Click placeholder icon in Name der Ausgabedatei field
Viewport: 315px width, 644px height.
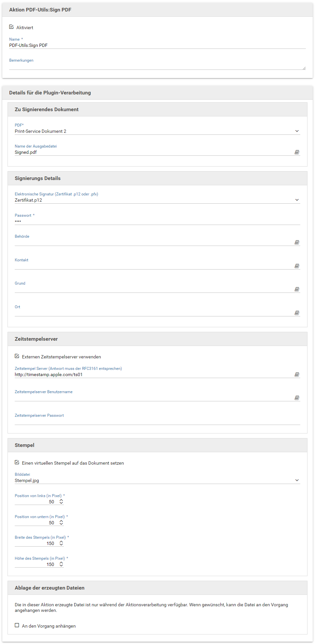tap(297, 152)
